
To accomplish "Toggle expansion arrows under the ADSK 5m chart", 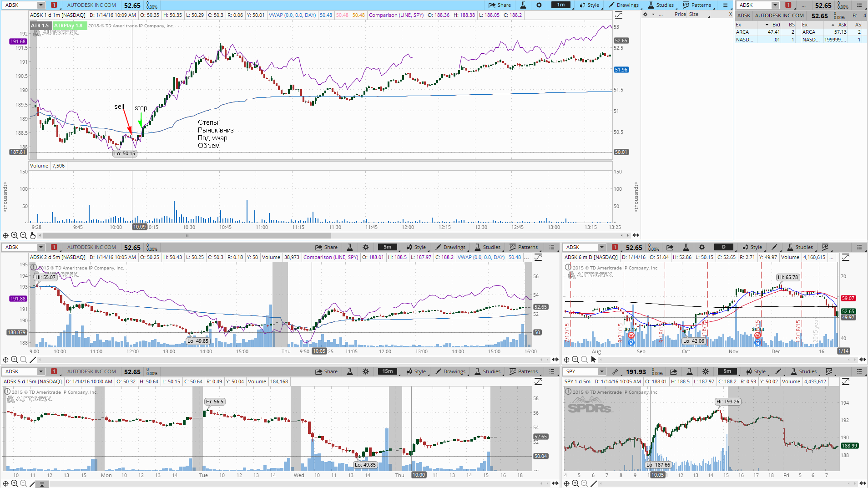I will click(x=555, y=360).
